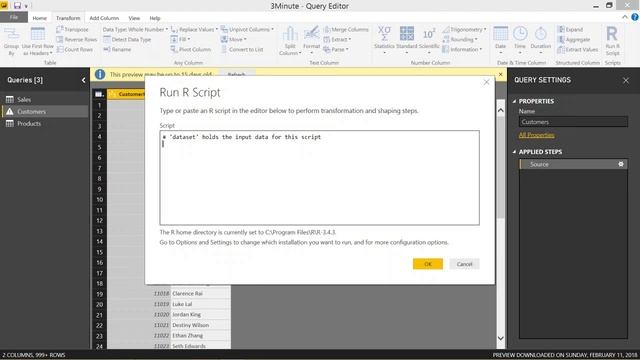Image resolution: width=640 pixels, height=360 pixels.
Task: Open the Data Type Whole Number dropdown
Action: [x=135, y=29]
